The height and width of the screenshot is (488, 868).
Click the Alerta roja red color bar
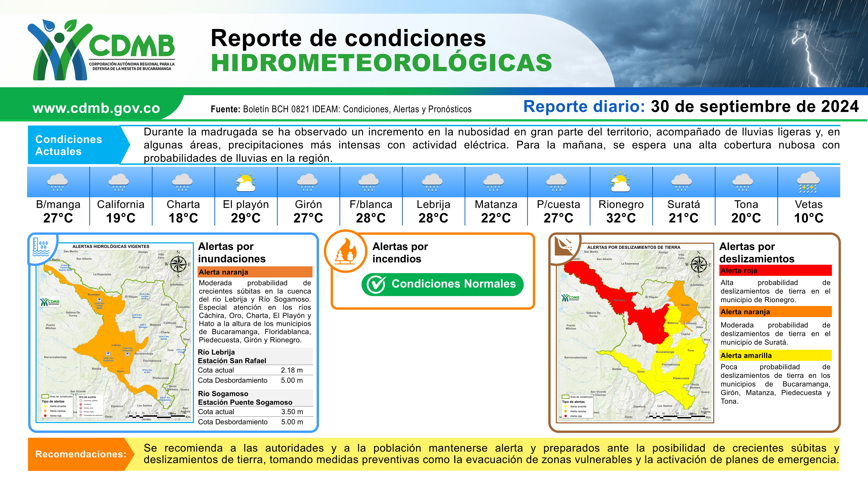coord(775,270)
